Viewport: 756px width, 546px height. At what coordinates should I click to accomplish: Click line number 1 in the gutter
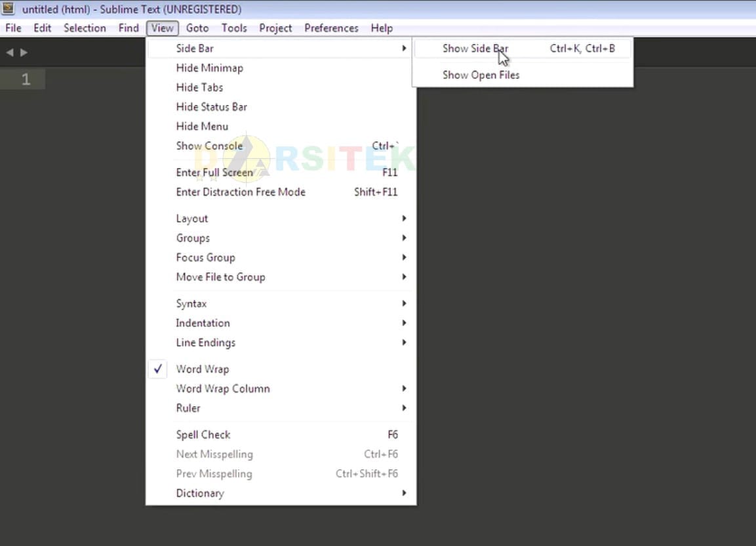26,79
